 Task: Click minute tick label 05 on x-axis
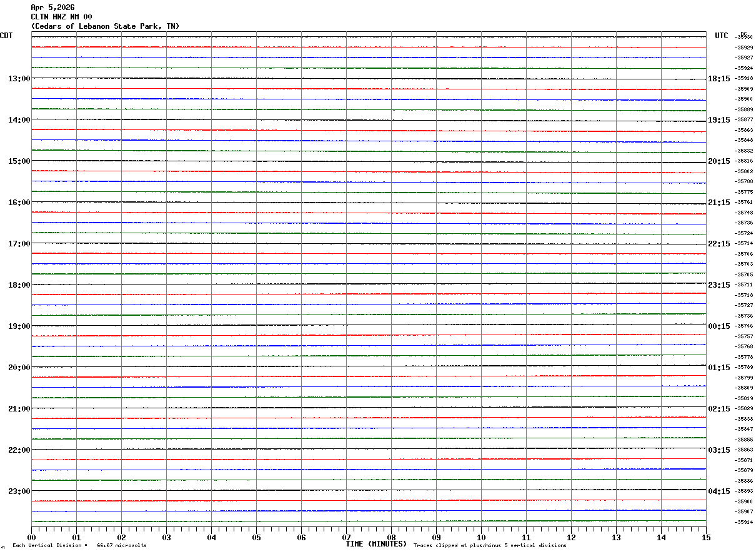(256, 537)
